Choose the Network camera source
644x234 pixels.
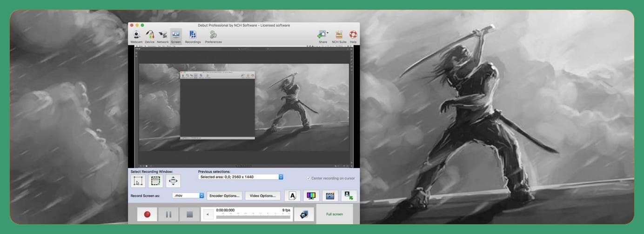tap(163, 36)
